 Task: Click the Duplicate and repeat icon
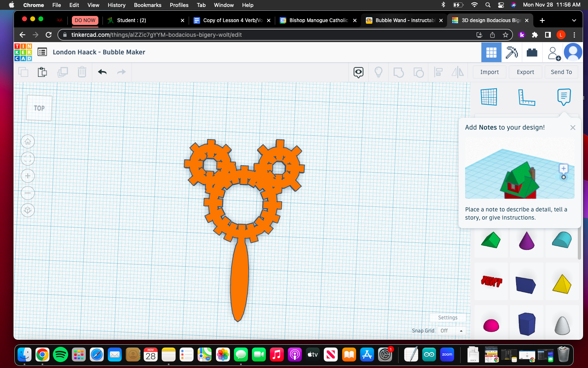coord(62,72)
